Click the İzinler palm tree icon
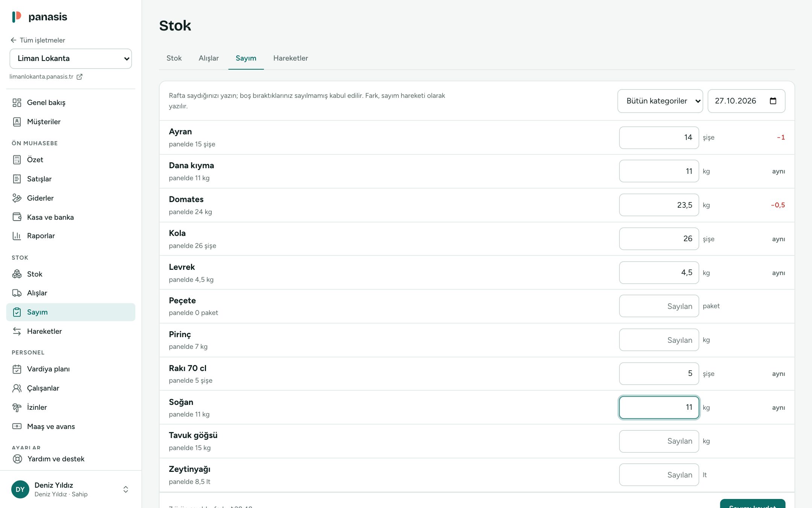 click(17, 408)
